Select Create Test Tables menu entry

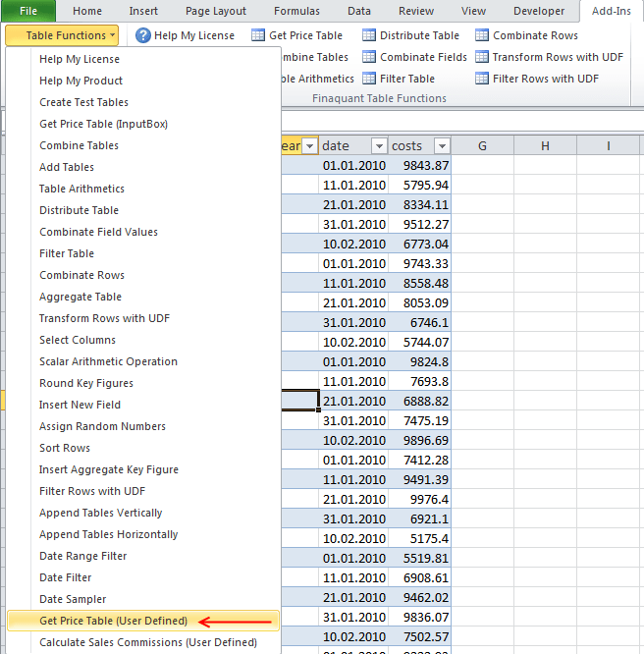(143, 102)
